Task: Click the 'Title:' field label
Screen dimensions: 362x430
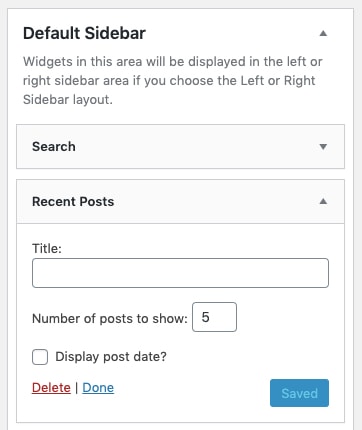Action: tap(47, 248)
